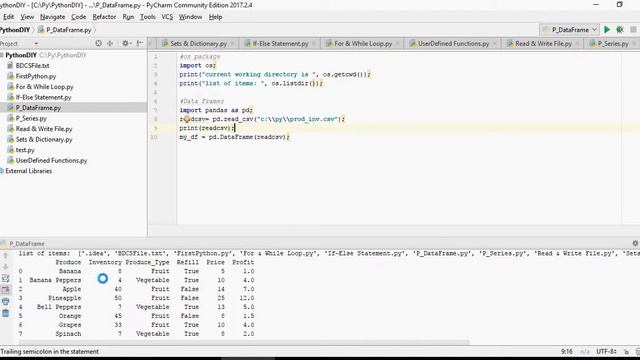Switch to If-Else Statement.py tab

tap(280, 44)
